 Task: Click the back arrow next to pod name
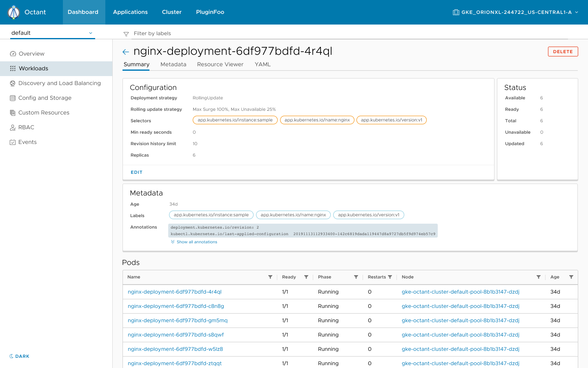[125, 52]
